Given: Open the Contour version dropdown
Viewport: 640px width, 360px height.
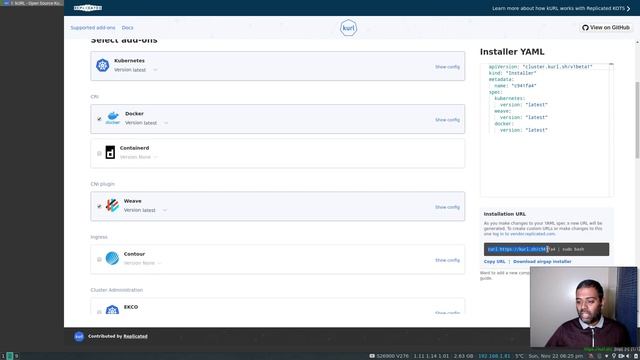Looking at the screenshot, I should coord(143,263).
